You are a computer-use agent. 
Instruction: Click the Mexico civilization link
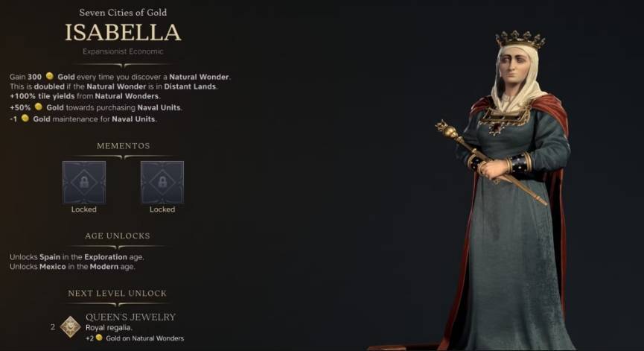[53, 266]
